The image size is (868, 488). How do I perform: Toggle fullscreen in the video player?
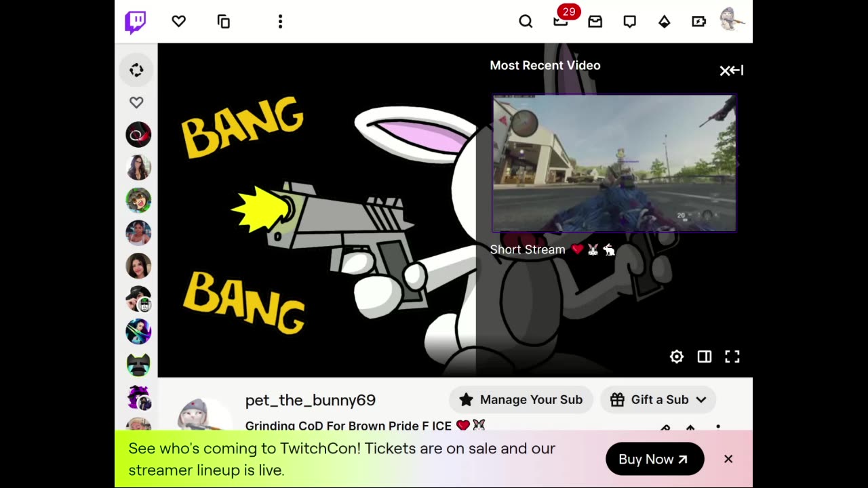pos(732,357)
